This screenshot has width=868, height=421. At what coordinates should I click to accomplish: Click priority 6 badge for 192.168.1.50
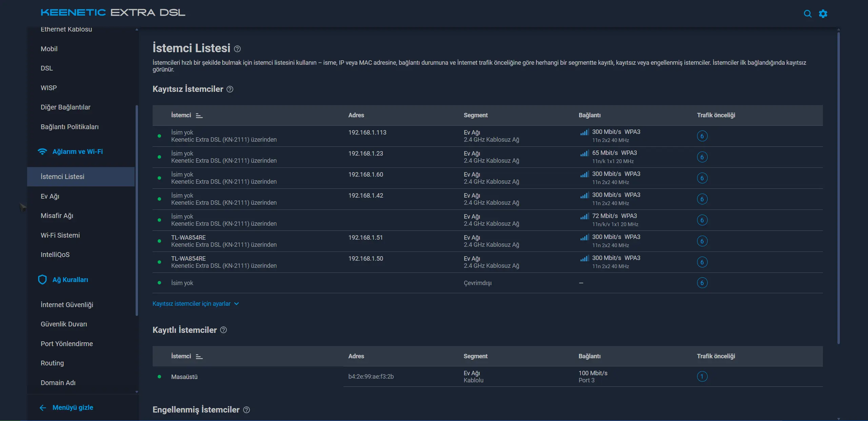click(702, 262)
